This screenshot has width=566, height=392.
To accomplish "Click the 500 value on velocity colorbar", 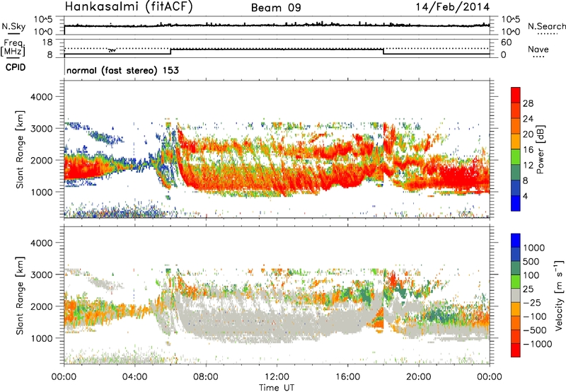I will pyautogui.click(x=531, y=262).
